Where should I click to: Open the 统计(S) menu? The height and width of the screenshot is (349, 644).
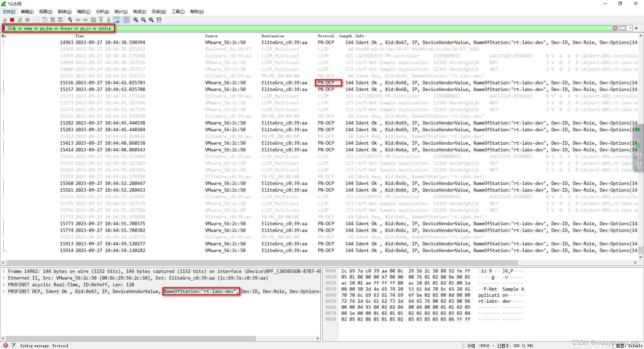click(x=121, y=12)
